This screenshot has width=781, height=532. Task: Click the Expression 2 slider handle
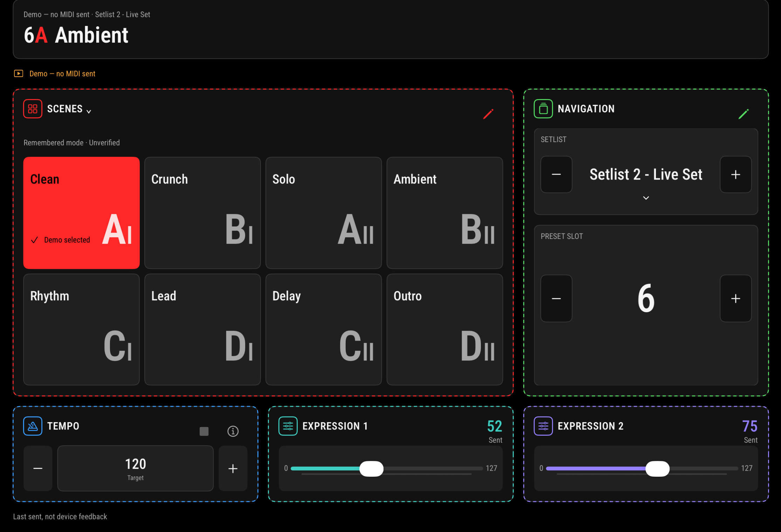(x=657, y=469)
